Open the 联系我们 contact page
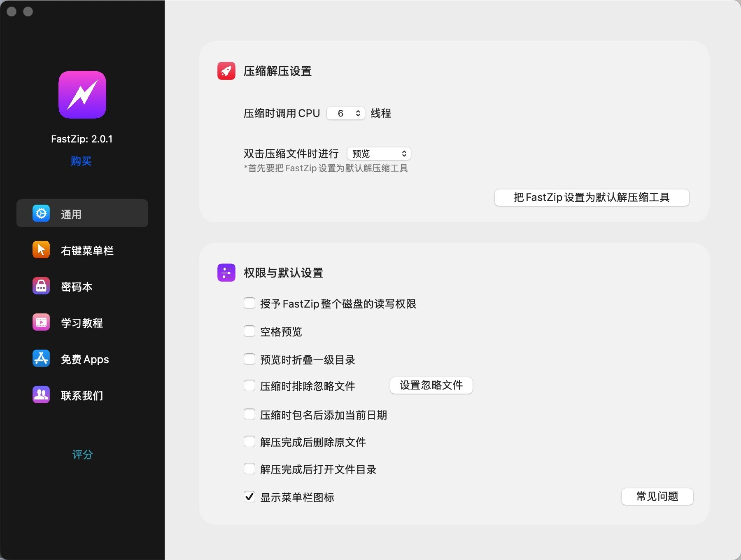 click(x=81, y=394)
